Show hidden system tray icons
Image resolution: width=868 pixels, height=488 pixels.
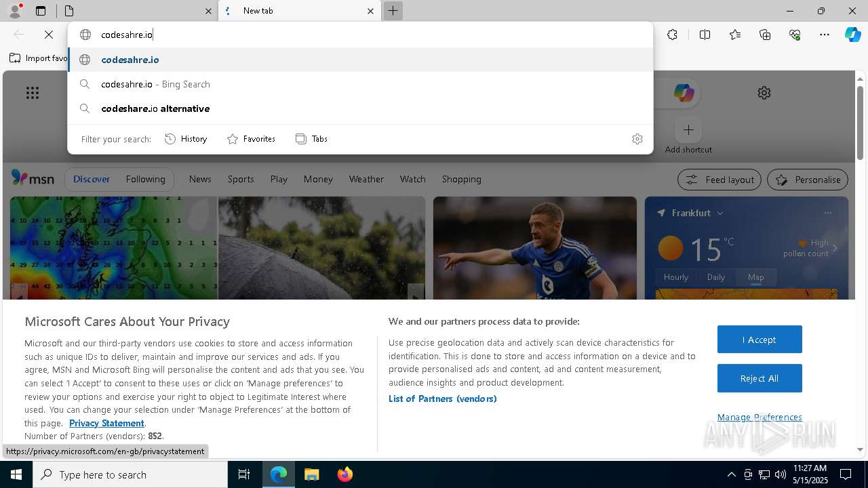[731, 474]
